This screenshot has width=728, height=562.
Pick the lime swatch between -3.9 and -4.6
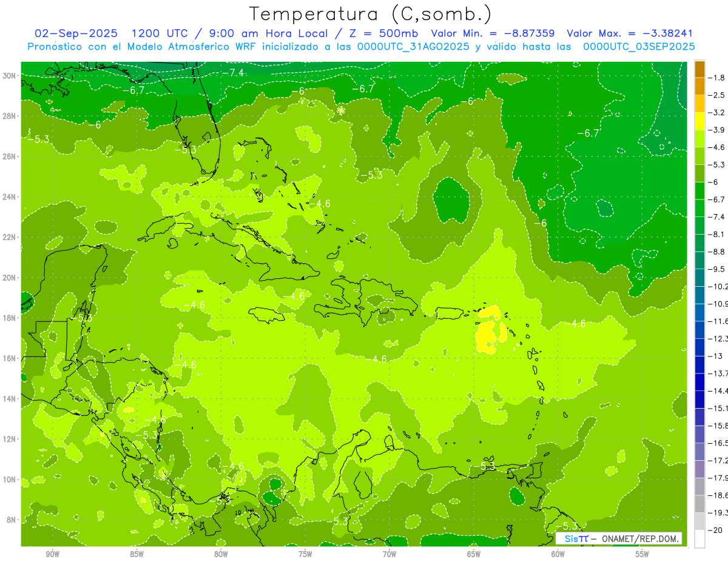[x=699, y=138]
